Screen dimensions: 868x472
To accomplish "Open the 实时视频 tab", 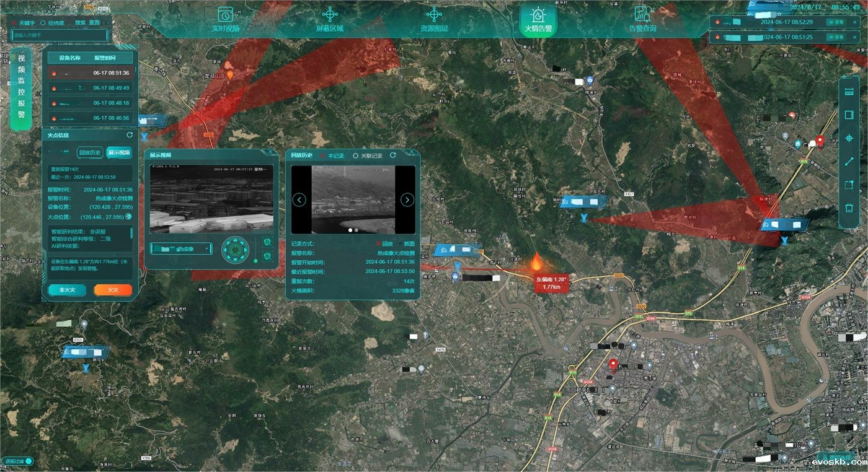I will tap(226, 20).
